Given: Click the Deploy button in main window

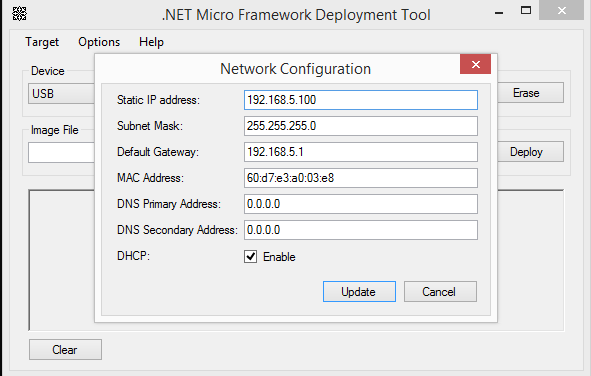Looking at the screenshot, I should pyautogui.click(x=530, y=152).
